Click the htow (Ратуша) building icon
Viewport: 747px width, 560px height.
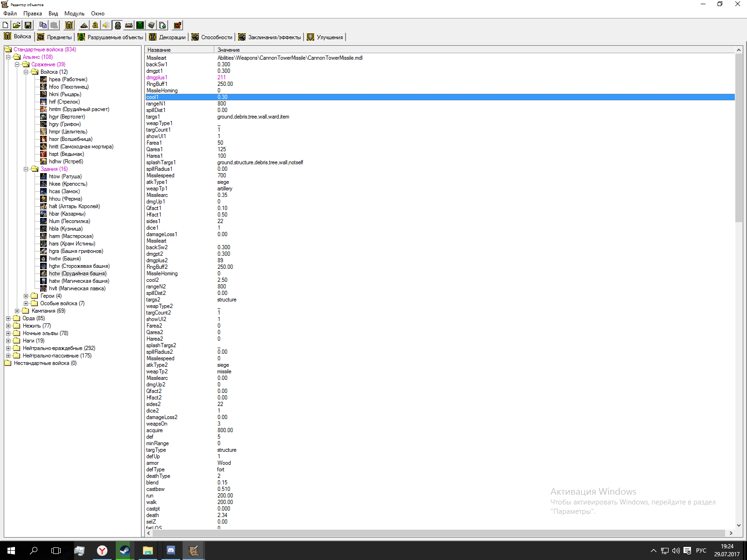pos(43,176)
